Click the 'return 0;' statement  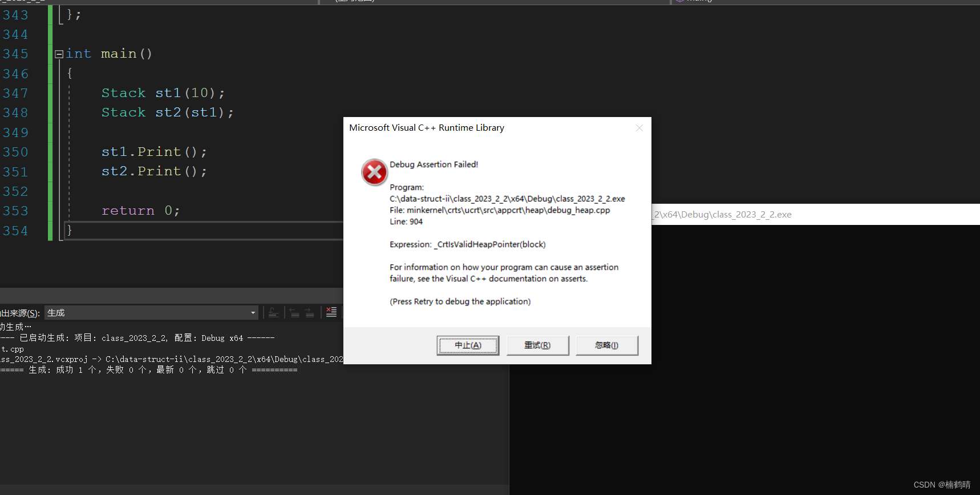141,211
